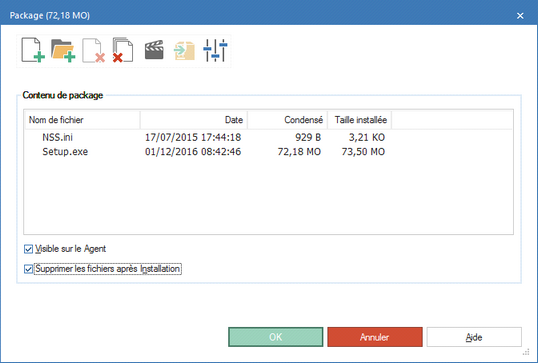Confirm with the OK button
This screenshot has width=538, height=363.
(276, 337)
